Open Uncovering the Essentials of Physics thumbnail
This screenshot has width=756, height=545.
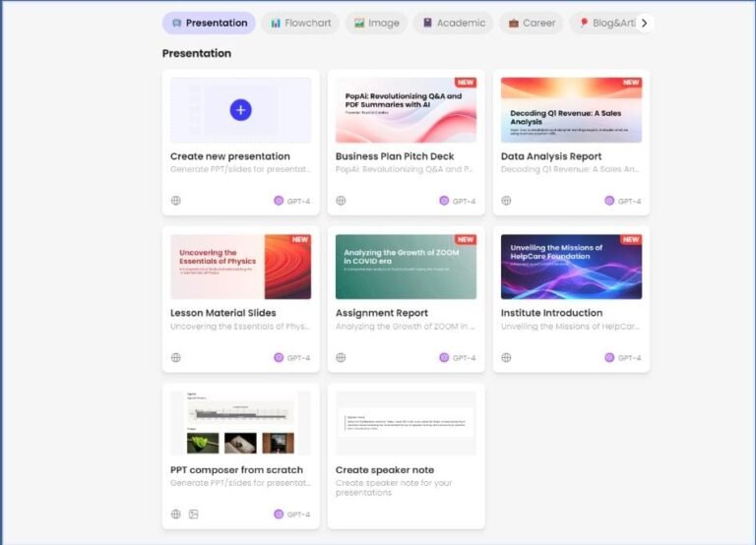[x=240, y=267]
